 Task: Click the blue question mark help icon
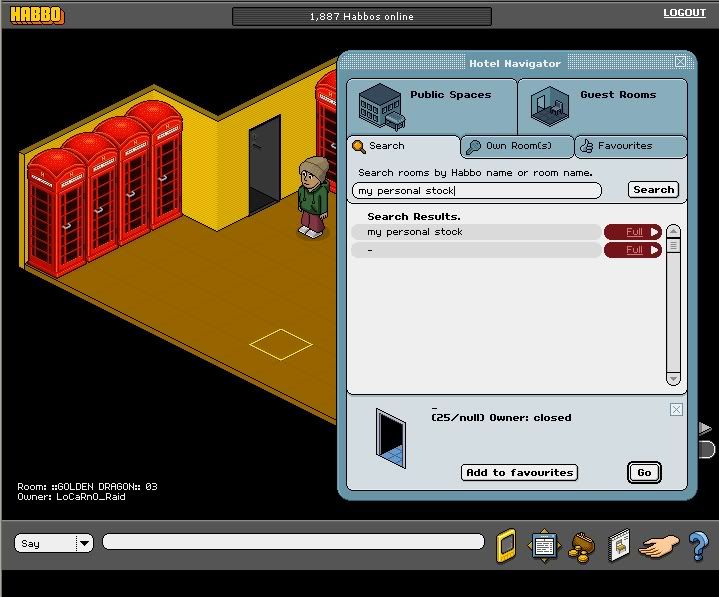698,545
